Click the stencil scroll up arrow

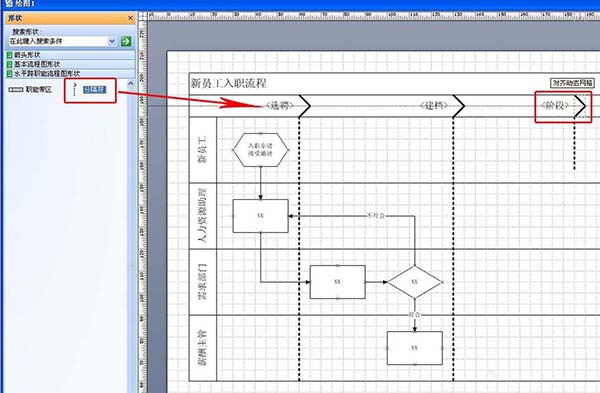pos(130,83)
